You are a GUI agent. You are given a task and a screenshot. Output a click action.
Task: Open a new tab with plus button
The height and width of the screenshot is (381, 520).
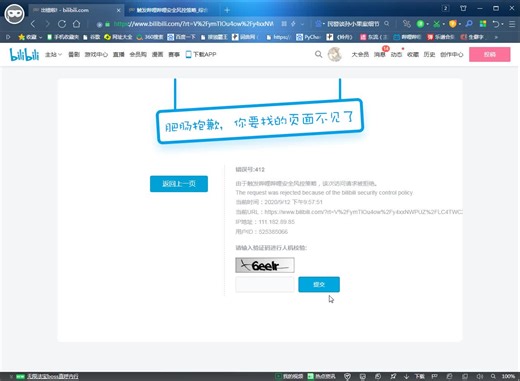tap(227, 10)
